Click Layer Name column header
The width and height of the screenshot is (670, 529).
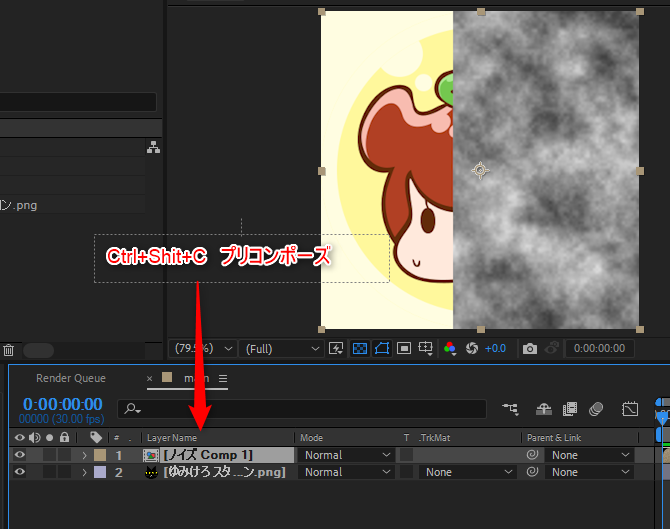pos(172,438)
